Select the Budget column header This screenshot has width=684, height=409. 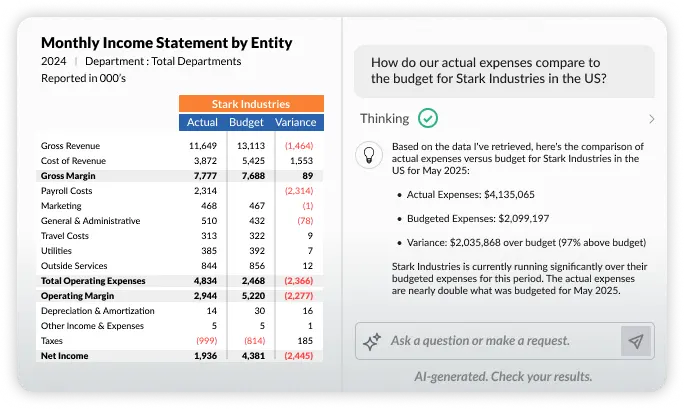pos(246,122)
